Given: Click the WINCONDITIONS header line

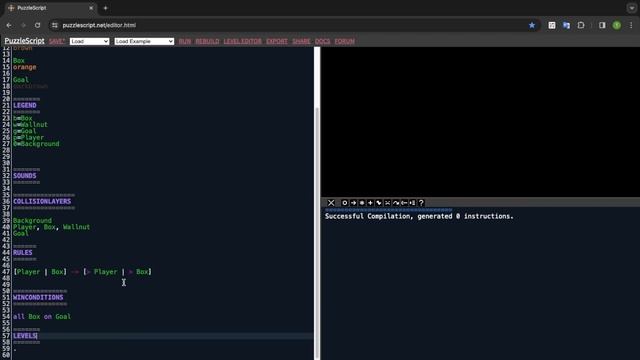Looking at the screenshot, I should click(x=38, y=298).
